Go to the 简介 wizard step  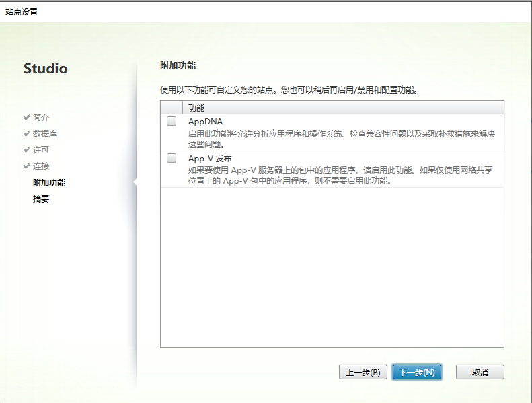[41, 117]
